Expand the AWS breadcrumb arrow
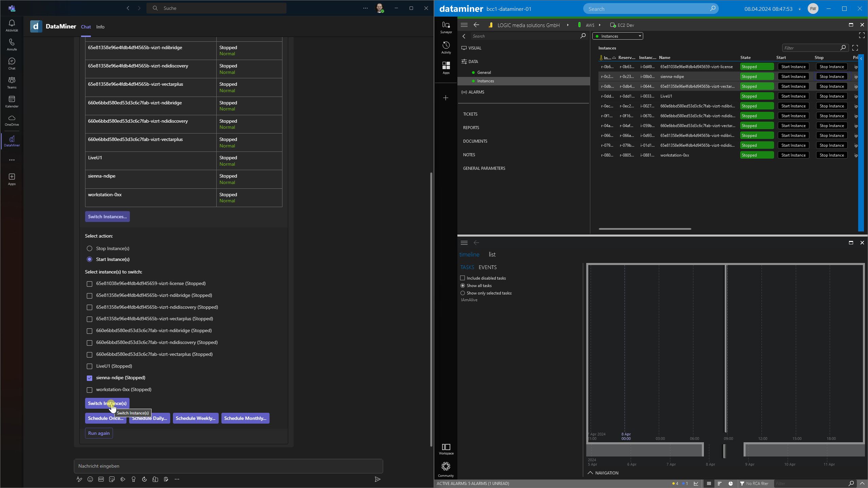This screenshot has height=488, width=868. [x=600, y=25]
